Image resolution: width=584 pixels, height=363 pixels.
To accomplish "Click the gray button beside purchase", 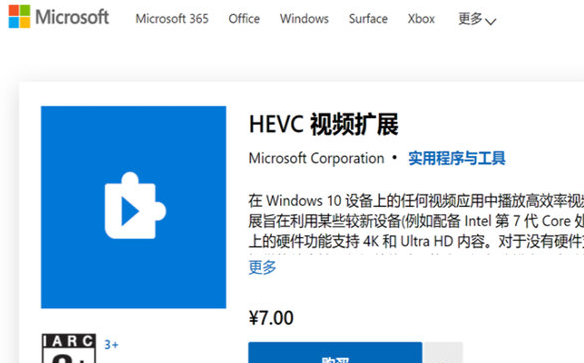I will [443, 353].
